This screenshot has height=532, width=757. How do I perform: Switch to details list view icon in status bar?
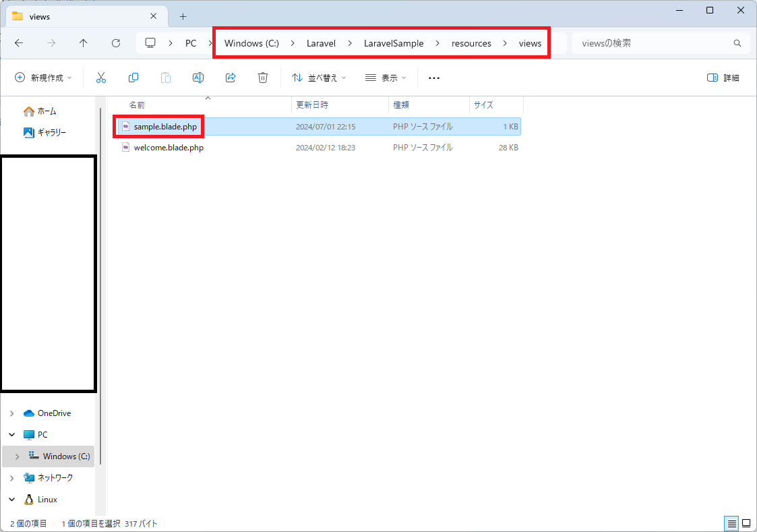coord(732,523)
